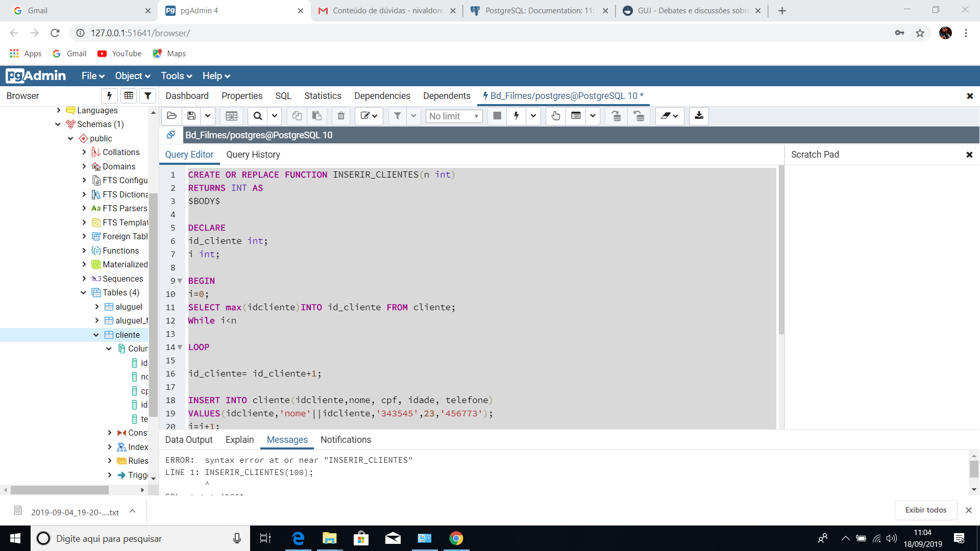Open the Tools menu
The width and height of the screenshot is (980, 551).
coord(176,76)
